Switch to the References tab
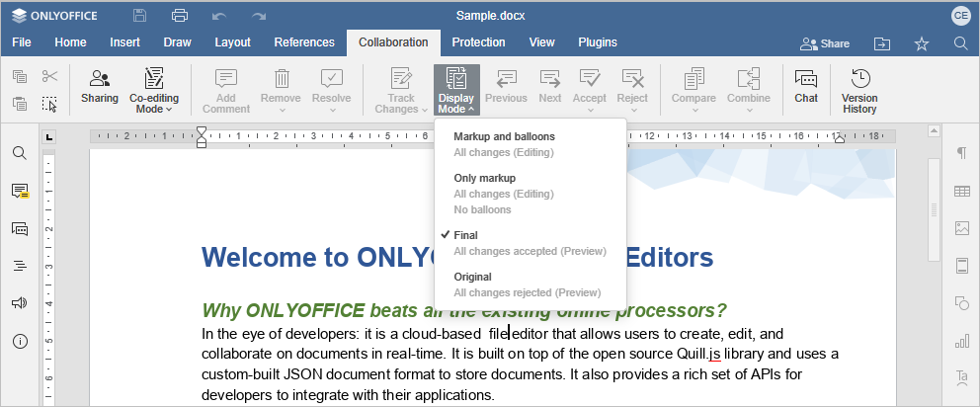This screenshot has width=980, height=407. (x=304, y=42)
